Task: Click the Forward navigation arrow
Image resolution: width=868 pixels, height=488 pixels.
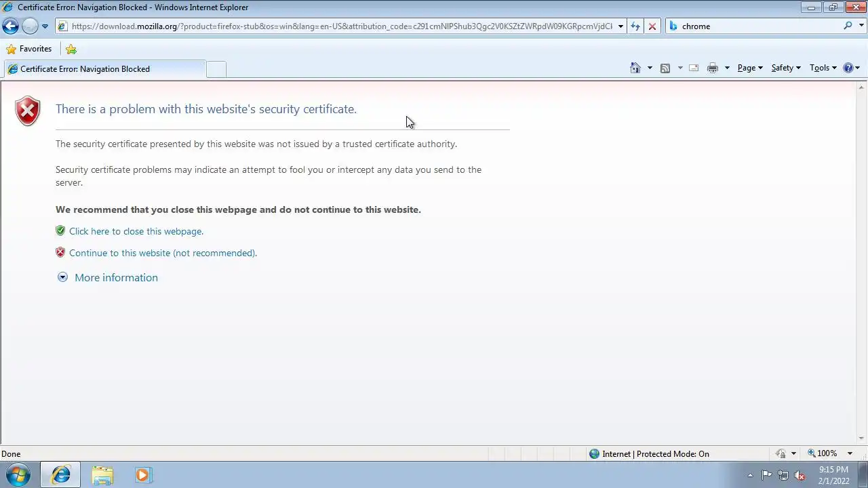Action: pos(30,26)
